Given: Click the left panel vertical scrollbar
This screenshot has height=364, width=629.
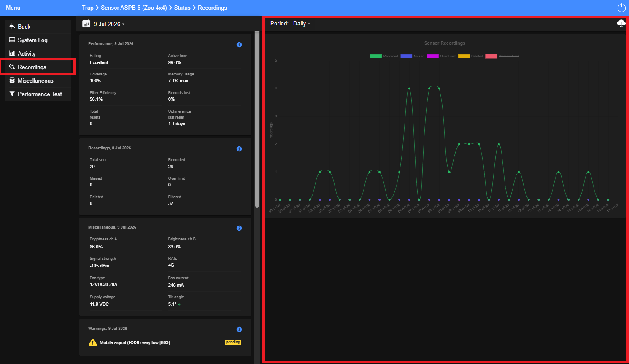Looking at the screenshot, I should coord(257,119).
